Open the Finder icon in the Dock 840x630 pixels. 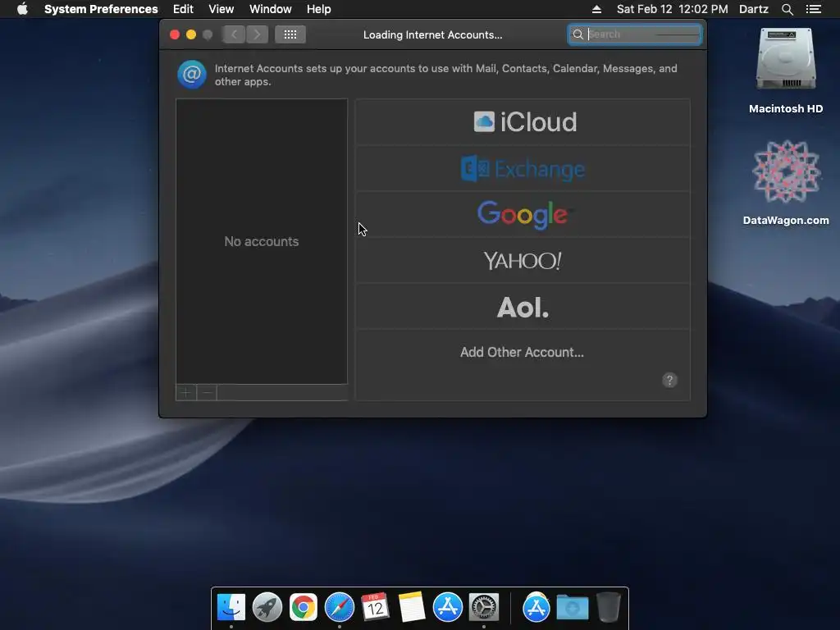click(231, 607)
